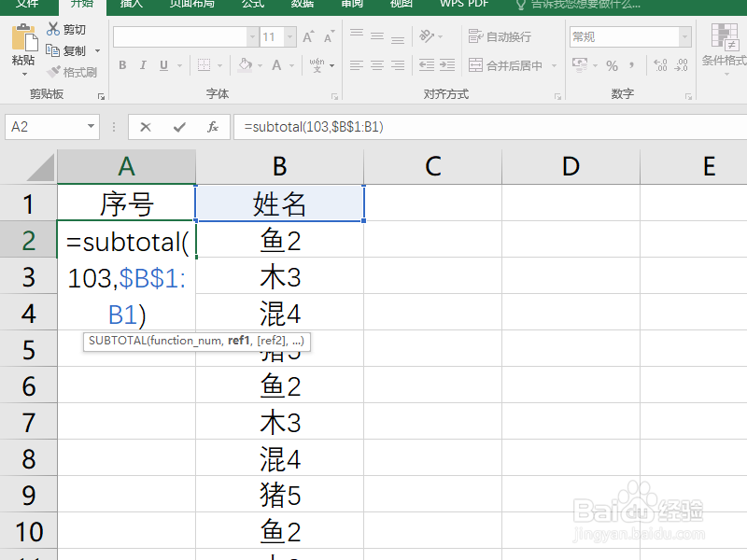Toggle bold formatting on
Image resolution: width=747 pixels, height=560 pixels.
tap(122, 64)
